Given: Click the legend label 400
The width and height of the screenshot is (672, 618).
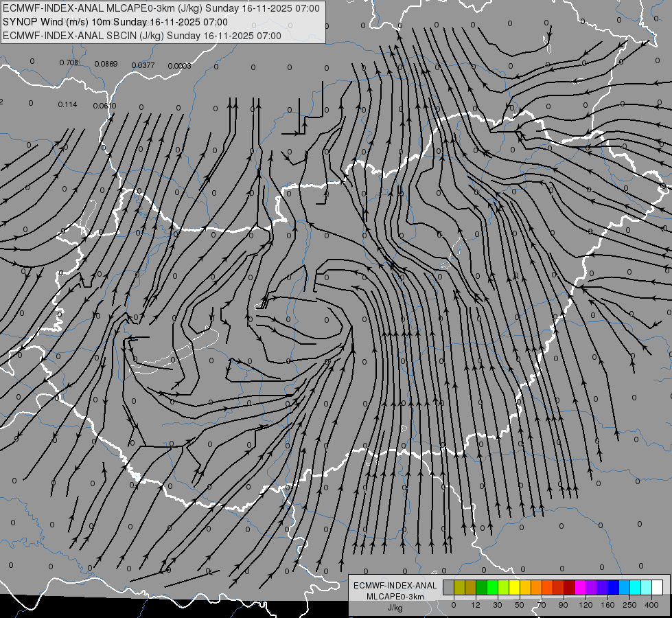Looking at the screenshot, I should click(651, 605).
